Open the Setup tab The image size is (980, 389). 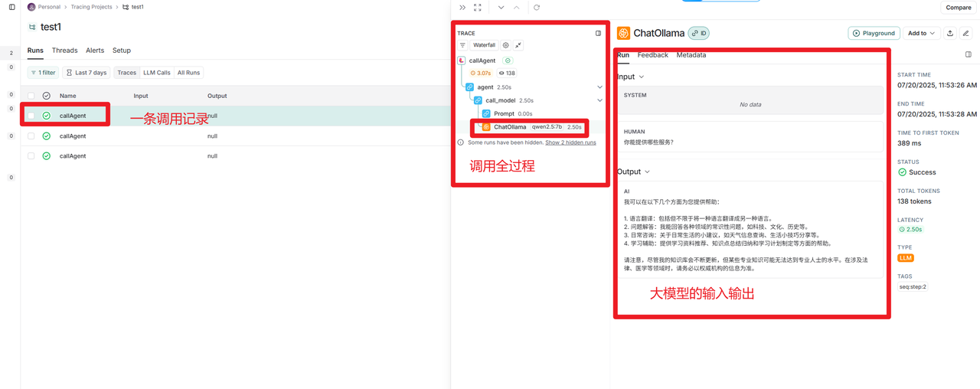(x=122, y=51)
